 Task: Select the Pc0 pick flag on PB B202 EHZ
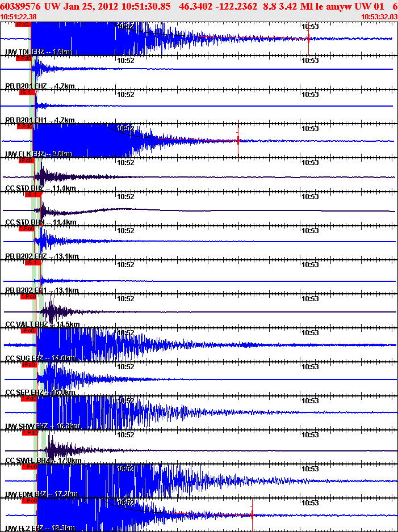27,229
